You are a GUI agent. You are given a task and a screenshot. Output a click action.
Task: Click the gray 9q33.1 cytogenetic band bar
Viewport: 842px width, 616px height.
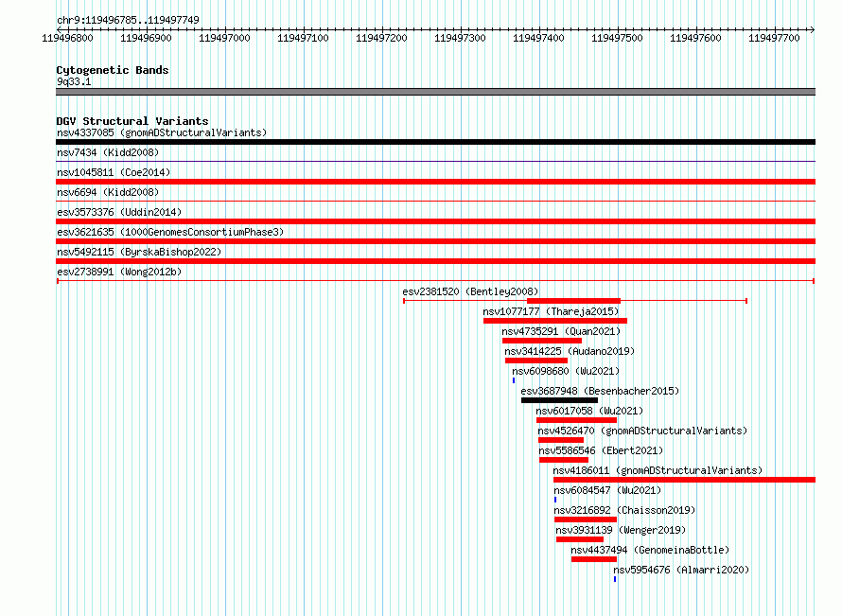[435, 92]
